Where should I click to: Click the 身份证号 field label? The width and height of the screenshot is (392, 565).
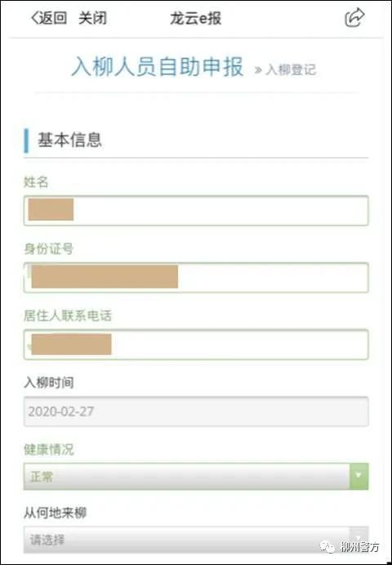49,249
